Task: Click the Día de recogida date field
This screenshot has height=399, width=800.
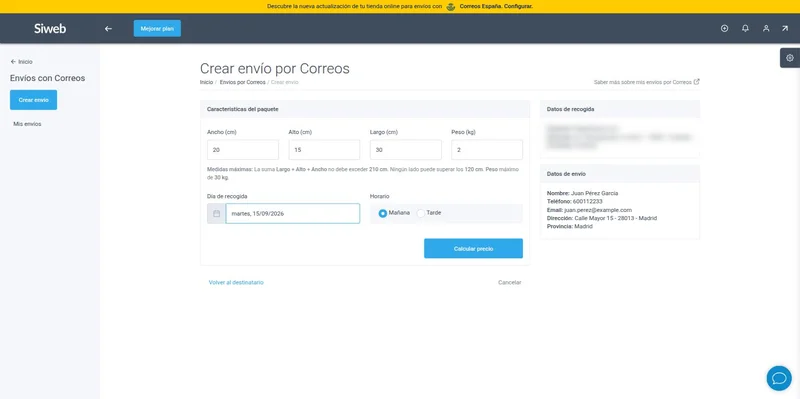Action: 292,213
